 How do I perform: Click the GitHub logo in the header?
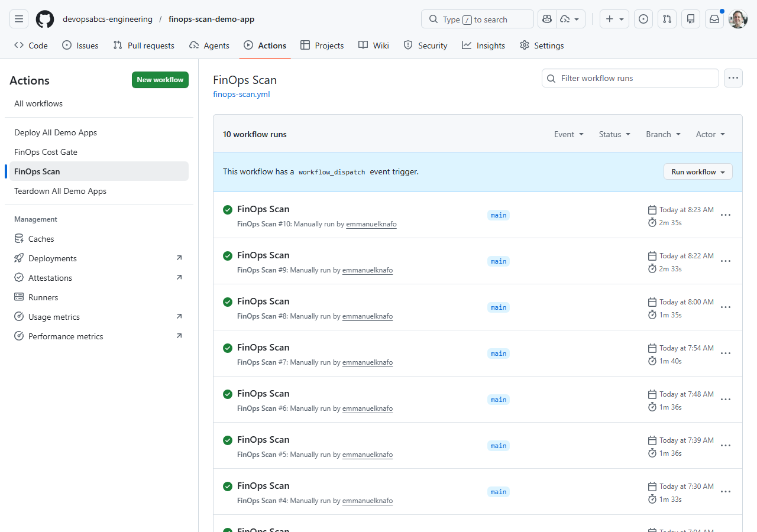[x=44, y=18]
